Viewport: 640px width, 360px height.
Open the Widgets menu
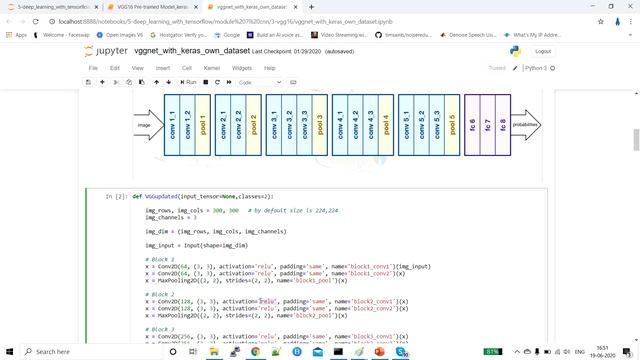pos(242,68)
